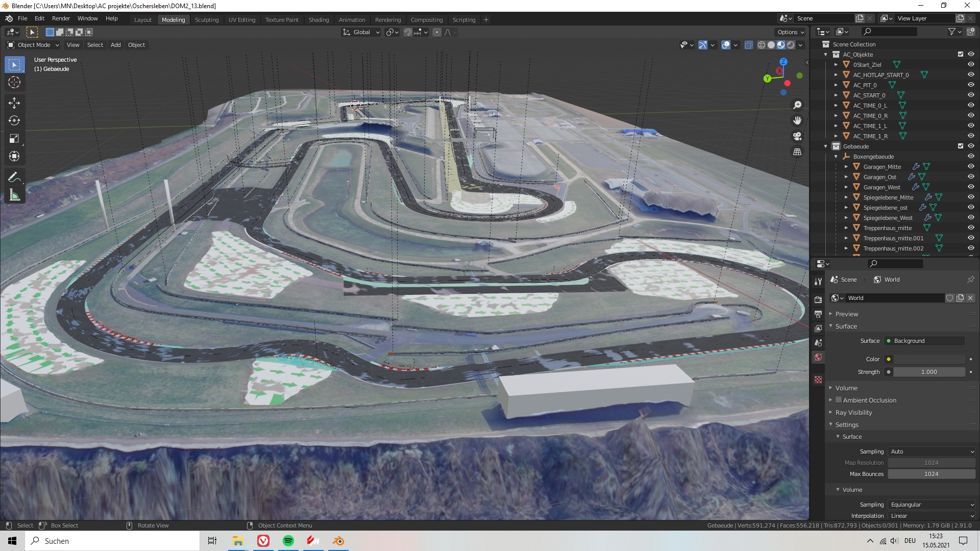Viewport: 980px width, 551px height.
Task: Open the Spotify app in taskbar
Action: 288,541
